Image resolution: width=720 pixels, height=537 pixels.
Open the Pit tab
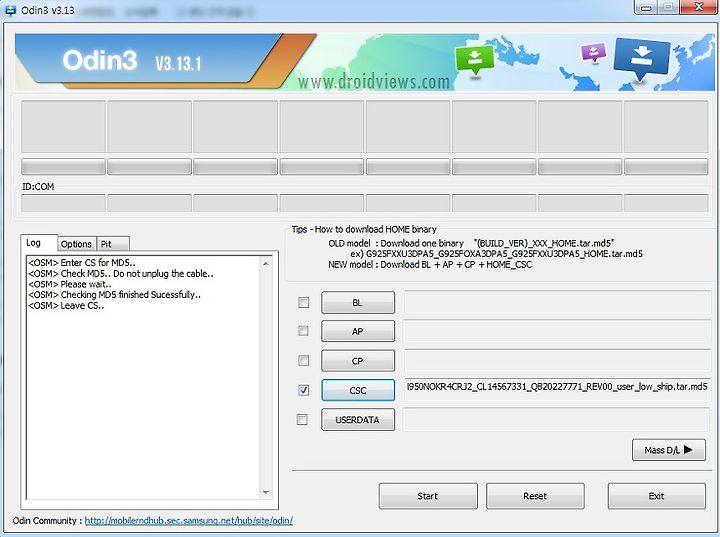pyautogui.click(x=113, y=244)
